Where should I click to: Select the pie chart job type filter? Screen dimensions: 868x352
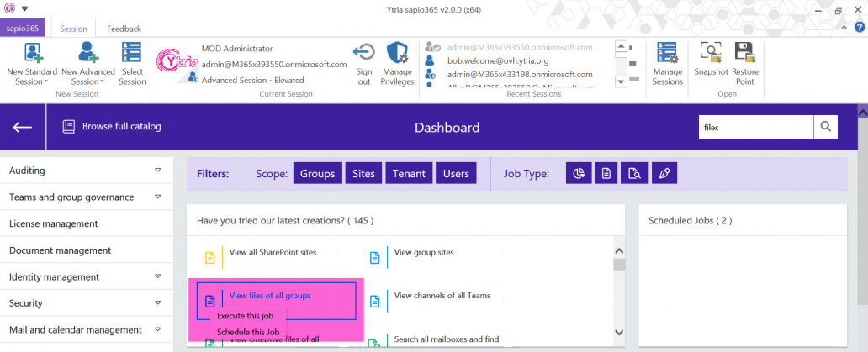(x=579, y=174)
